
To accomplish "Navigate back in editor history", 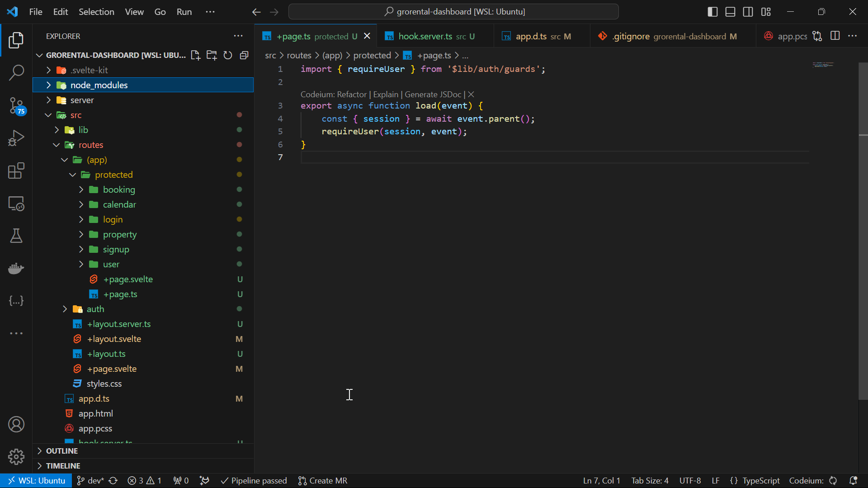I will [256, 12].
